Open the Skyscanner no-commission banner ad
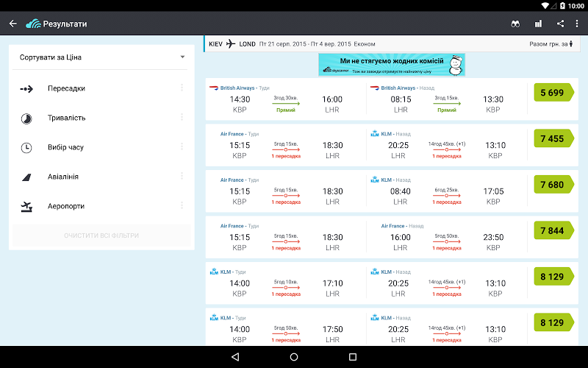 coord(392,65)
